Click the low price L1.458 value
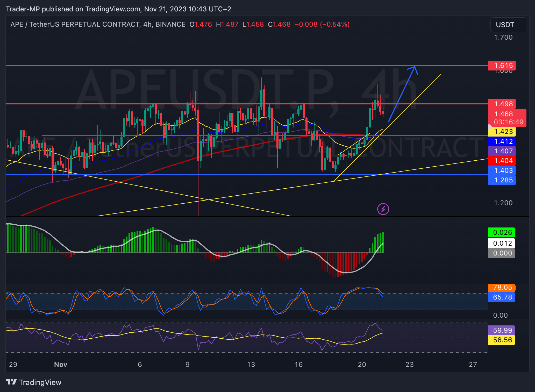 click(253, 24)
